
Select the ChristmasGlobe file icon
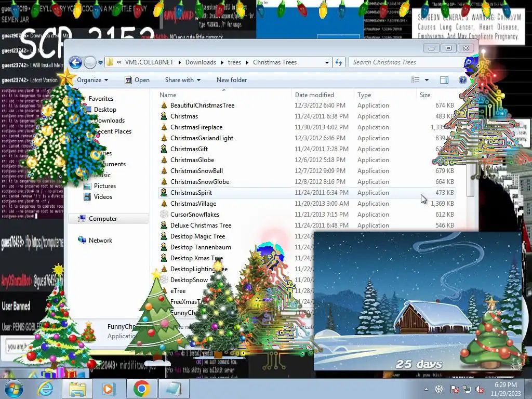pyautogui.click(x=164, y=160)
